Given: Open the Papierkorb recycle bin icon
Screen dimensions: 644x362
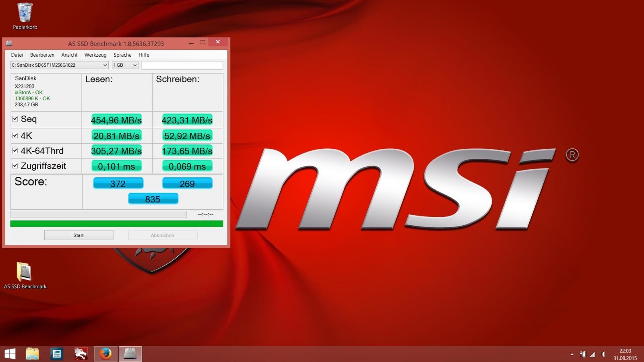Looking at the screenshot, I should [x=25, y=16].
